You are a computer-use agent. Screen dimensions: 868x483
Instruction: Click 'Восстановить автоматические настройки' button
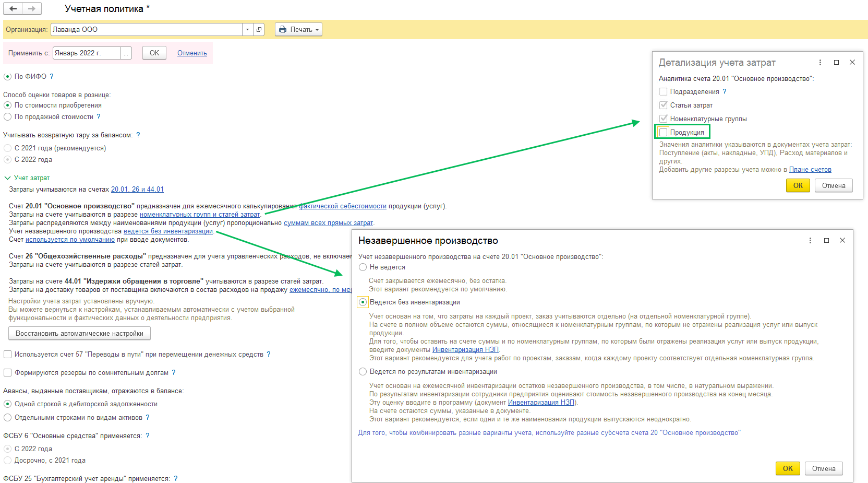pyautogui.click(x=79, y=333)
